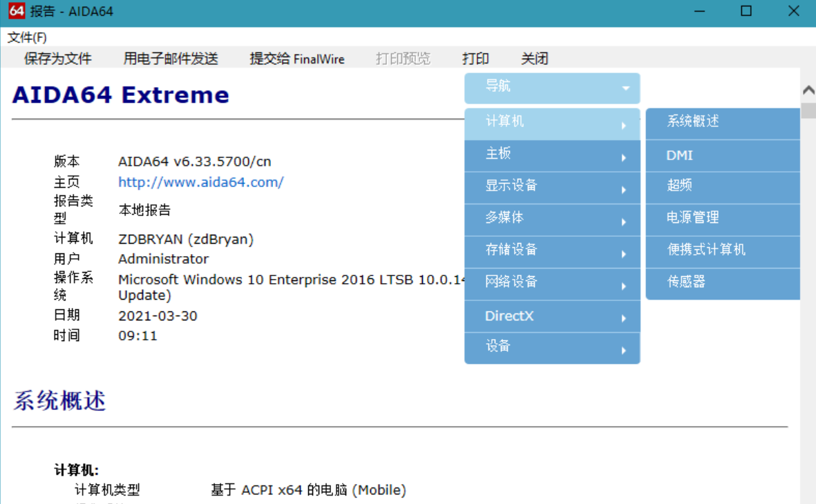This screenshot has width=816, height=504.
Task: Open the http://www.aida64.com/ link
Action: pyautogui.click(x=201, y=182)
